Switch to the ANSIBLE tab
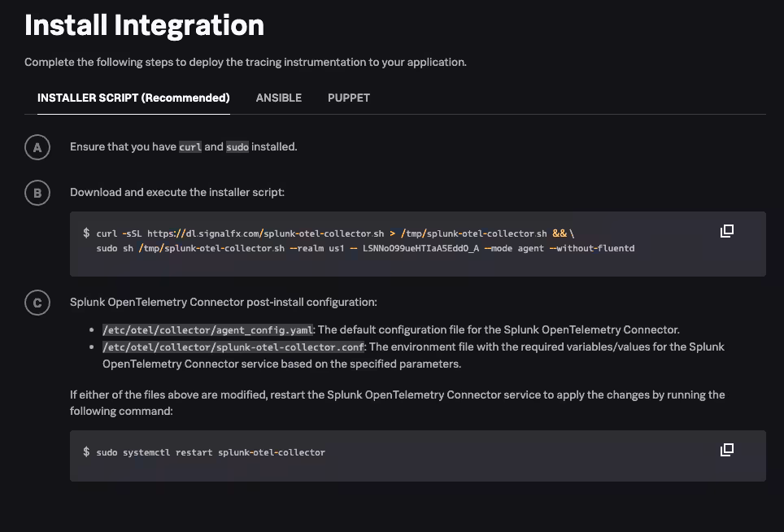 tap(279, 98)
